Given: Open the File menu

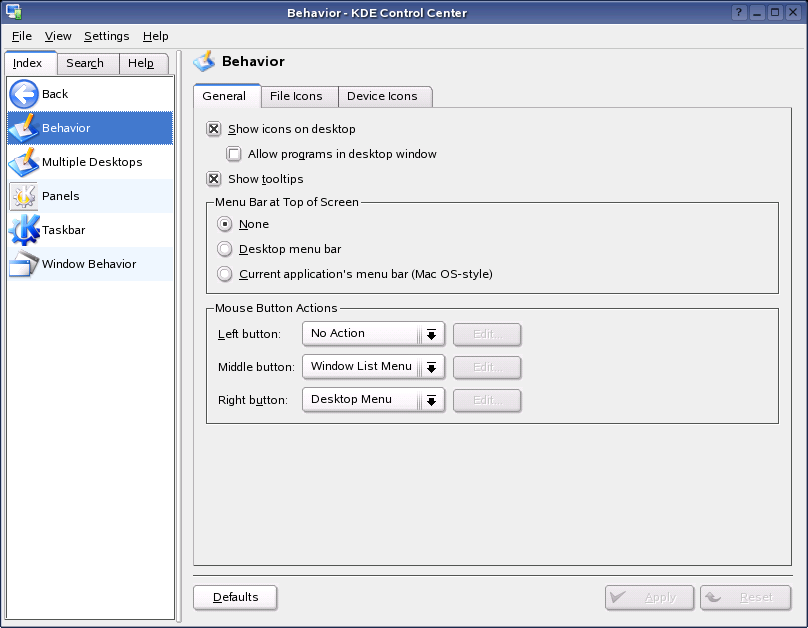Looking at the screenshot, I should point(22,36).
